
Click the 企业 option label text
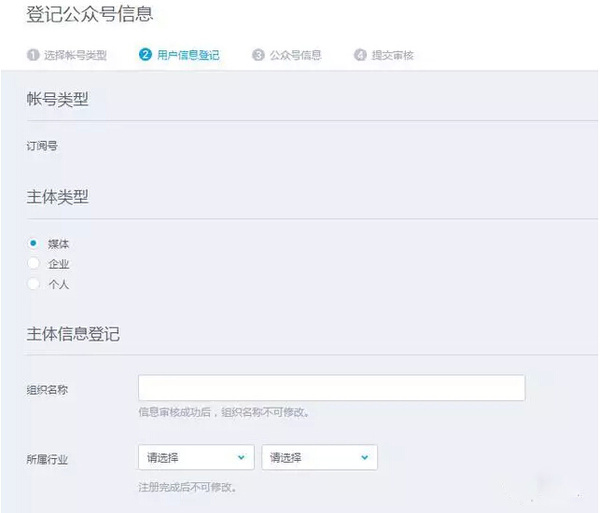(59, 264)
